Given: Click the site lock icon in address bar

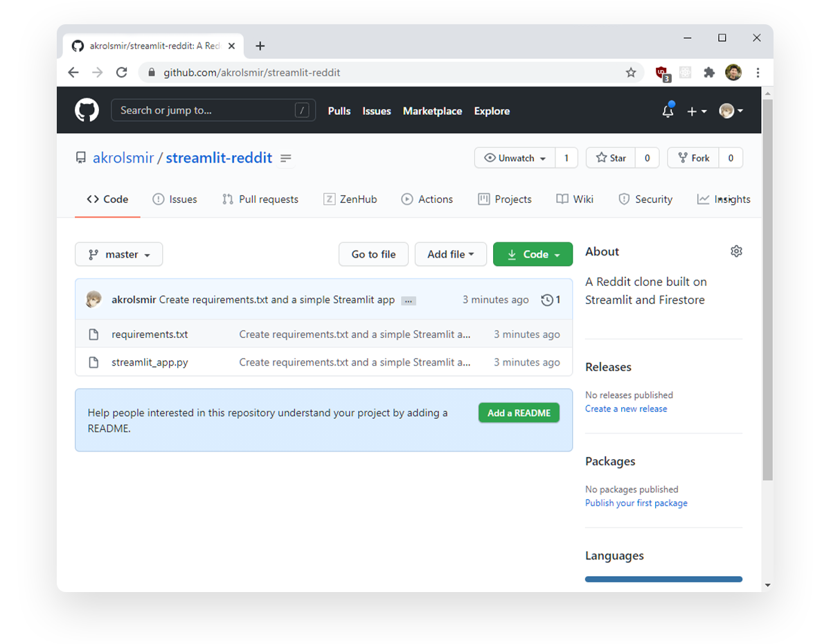Looking at the screenshot, I should [152, 73].
